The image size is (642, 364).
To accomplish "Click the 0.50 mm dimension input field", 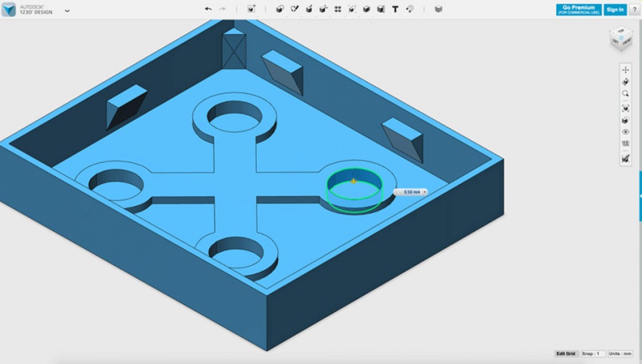I will (x=412, y=192).
